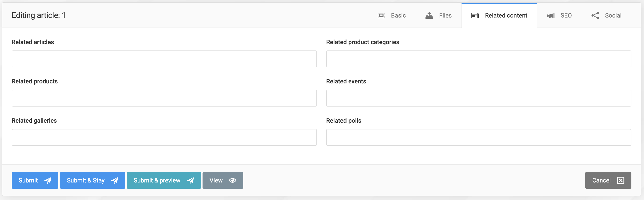Image resolution: width=644 pixels, height=200 pixels.
Task: Focus the Related articles field
Action: click(x=164, y=59)
